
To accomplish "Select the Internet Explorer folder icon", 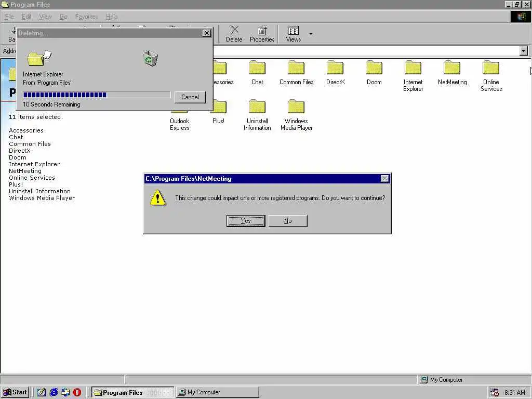I will [413, 68].
